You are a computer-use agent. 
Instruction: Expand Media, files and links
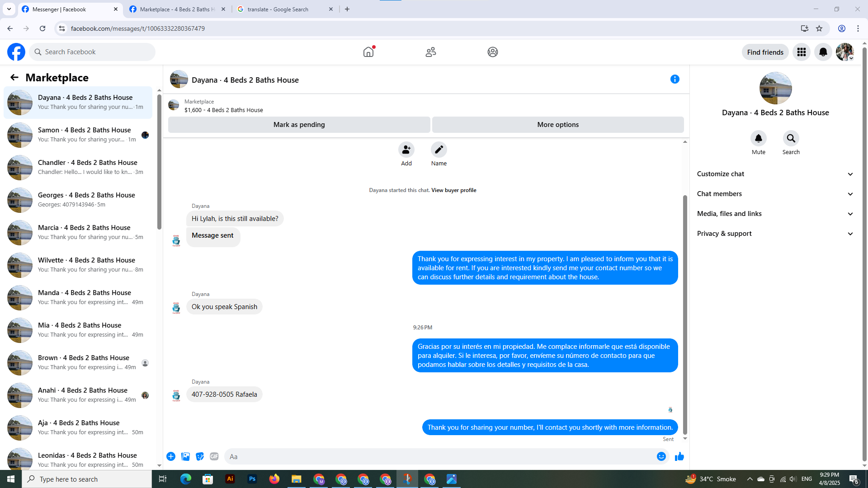775,214
